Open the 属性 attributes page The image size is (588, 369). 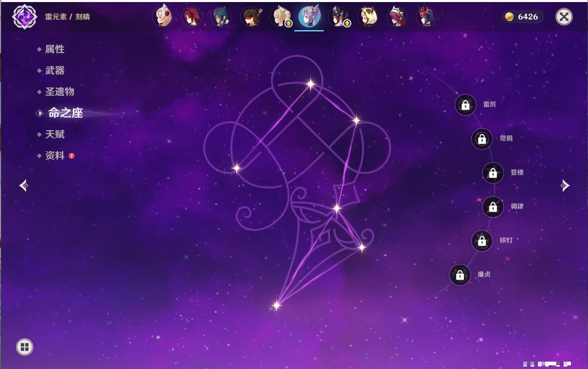tap(55, 49)
